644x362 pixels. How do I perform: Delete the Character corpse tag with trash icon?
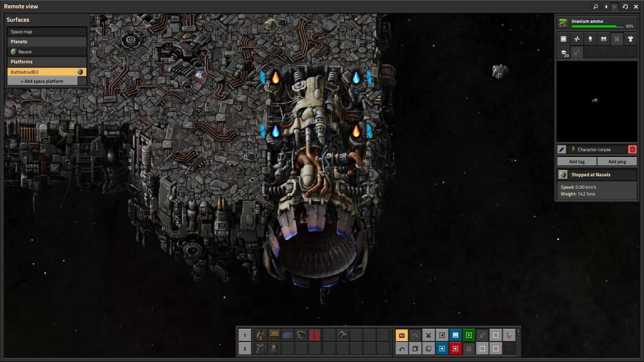click(x=632, y=149)
